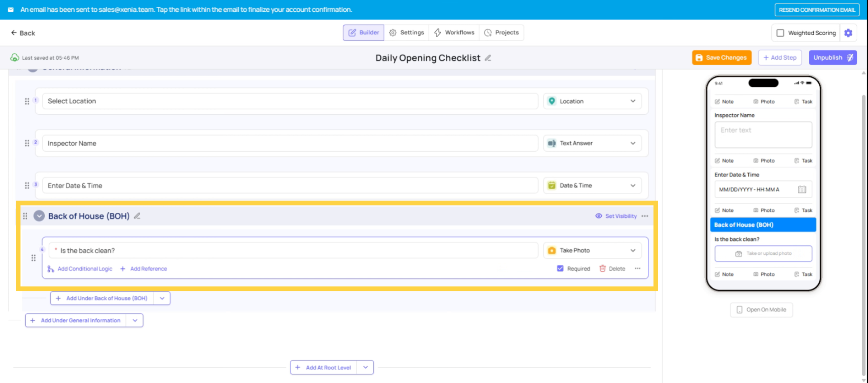Viewport: 868px width, 383px height.
Task: Click the three-dot menu in BOH header
Action: pos(645,216)
